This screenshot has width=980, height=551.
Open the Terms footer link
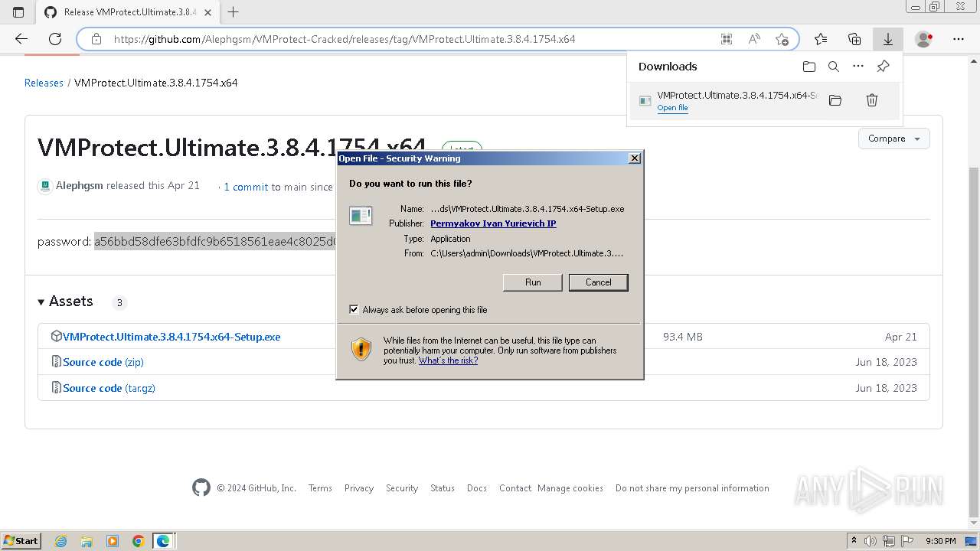[320, 488]
